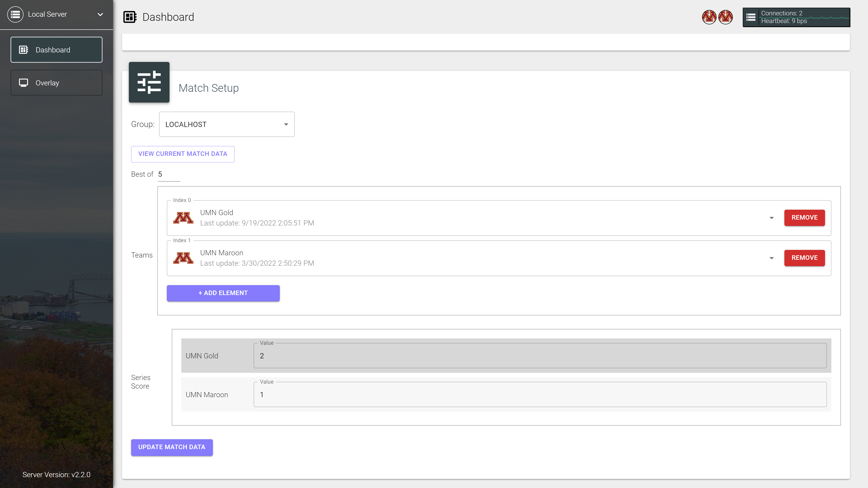This screenshot has height=488, width=868.
Task: Open the Group LOCALHOST dropdown
Action: click(x=227, y=124)
